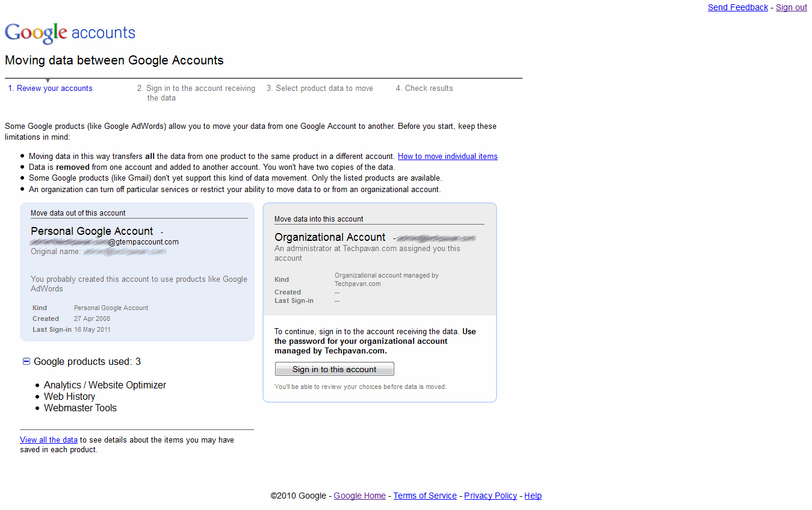Viewport: 812px width, 510px height.
Task: Click the @gtempaccount.com email text
Action: [x=143, y=242]
